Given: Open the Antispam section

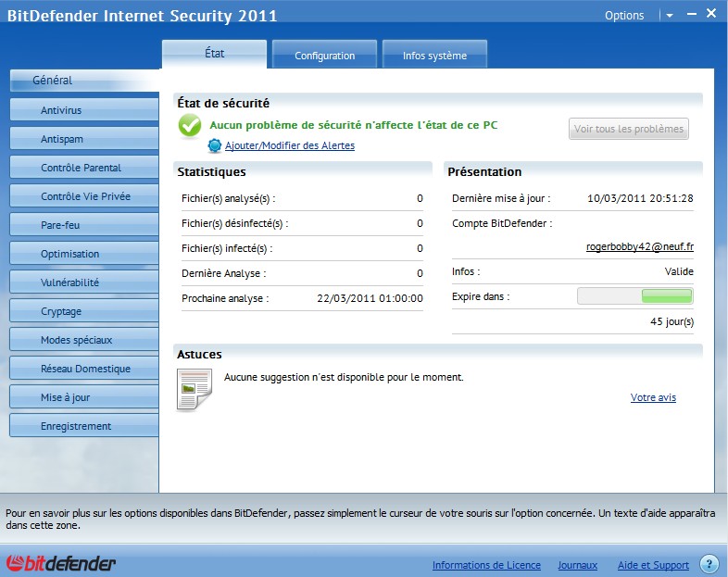Looking at the screenshot, I should tap(84, 139).
